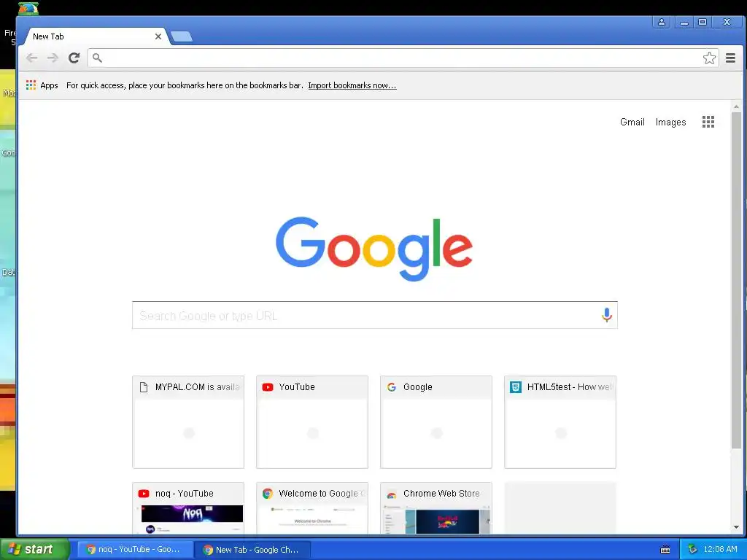Image resolution: width=747 pixels, height=560 pixels.
Task: Click the noq - YouTube tile favicon
Action: (144, 494)
